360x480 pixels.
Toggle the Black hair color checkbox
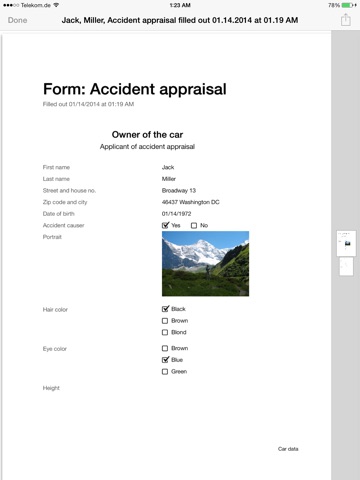pos(165,309)
